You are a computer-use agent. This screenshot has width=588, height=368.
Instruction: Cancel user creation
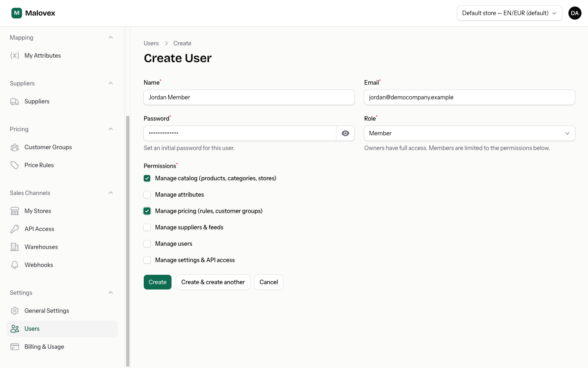[x=269, y=282]
